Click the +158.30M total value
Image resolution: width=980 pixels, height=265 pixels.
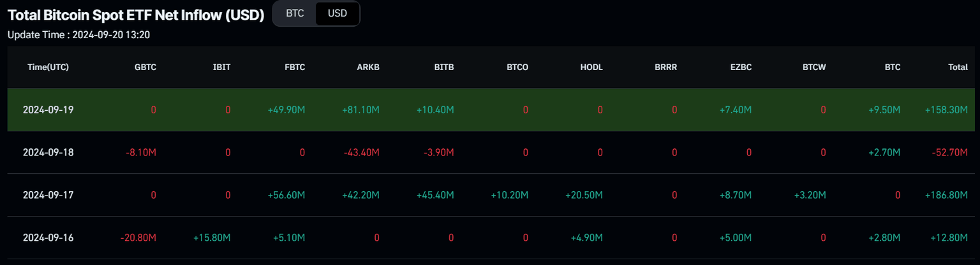pos(946,110)
